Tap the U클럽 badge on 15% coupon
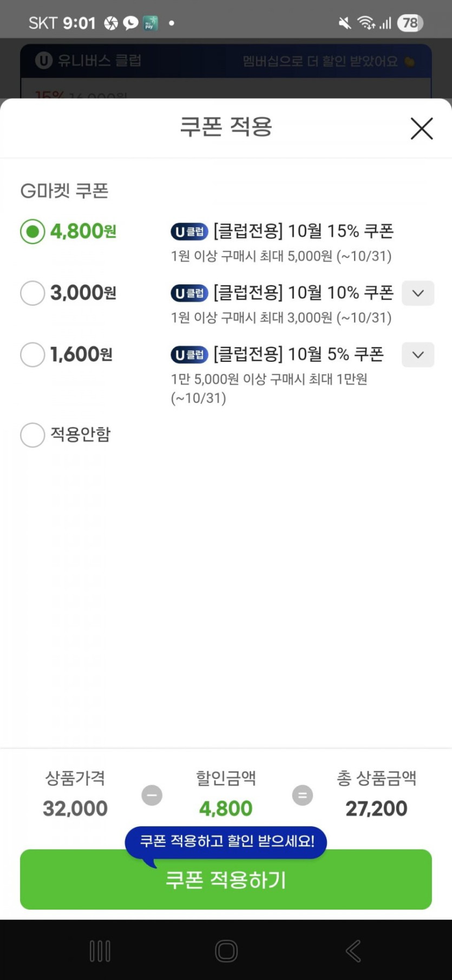This screenshot has width=452, height=980. [x=189, y=232]
